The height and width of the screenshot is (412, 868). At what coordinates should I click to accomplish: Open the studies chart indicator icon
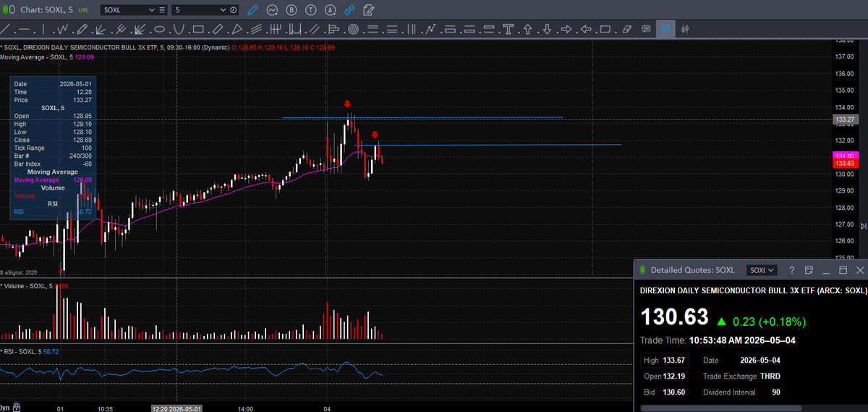click(273, 10)
